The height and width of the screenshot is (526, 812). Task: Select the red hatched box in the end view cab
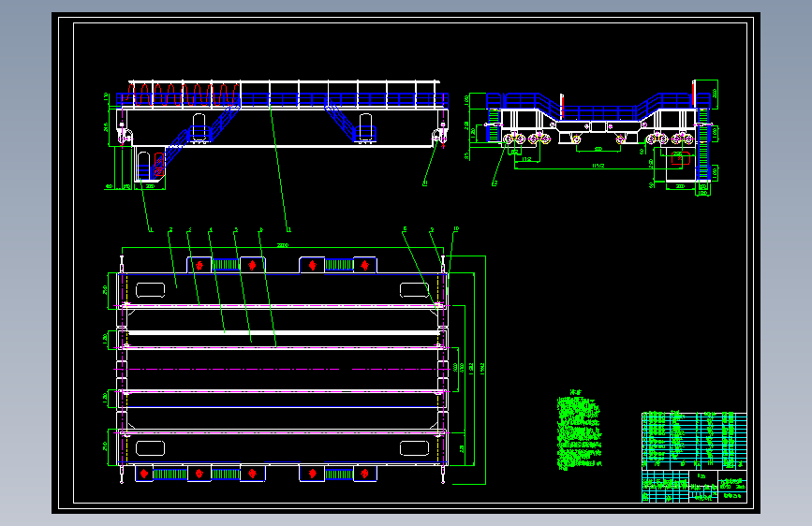[x=680, y=158]
